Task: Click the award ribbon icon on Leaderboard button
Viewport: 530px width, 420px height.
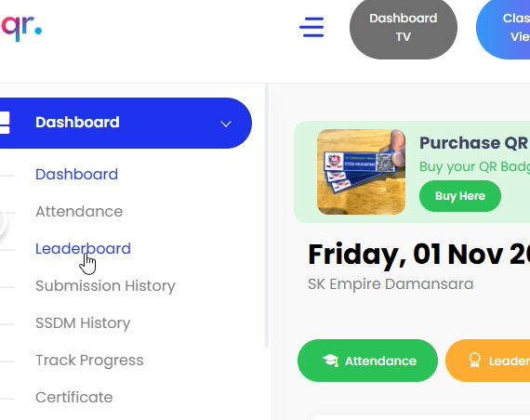Action: [x=474, y=361]
